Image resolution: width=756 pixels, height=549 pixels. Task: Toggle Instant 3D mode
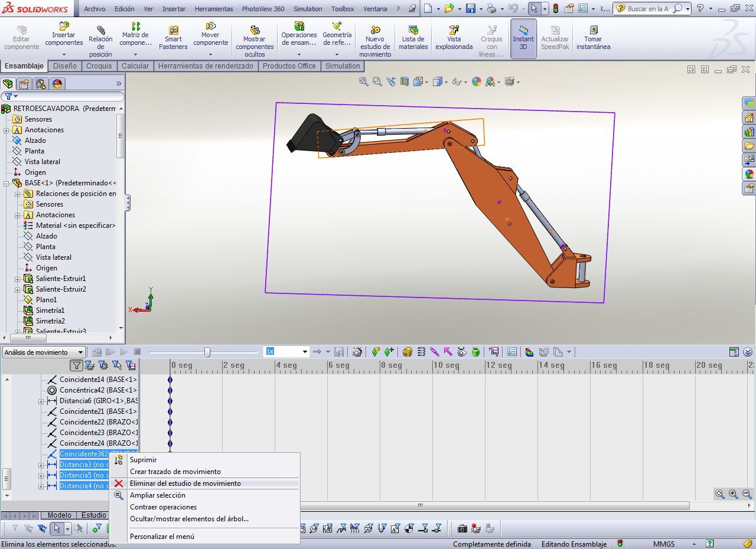coord(523,38)
